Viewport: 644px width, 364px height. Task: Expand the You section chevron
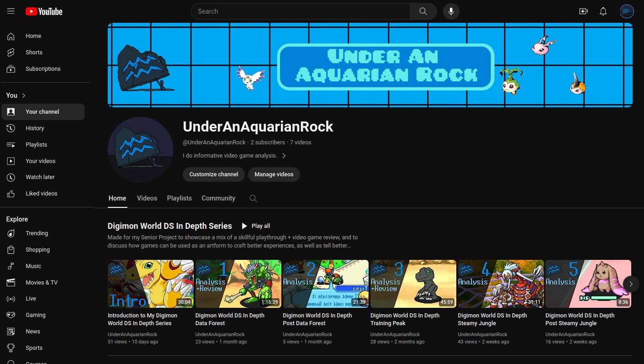24,95
